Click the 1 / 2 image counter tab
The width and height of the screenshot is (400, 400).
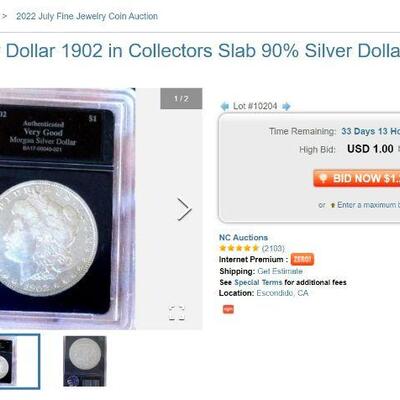click(x=181, y=99)
